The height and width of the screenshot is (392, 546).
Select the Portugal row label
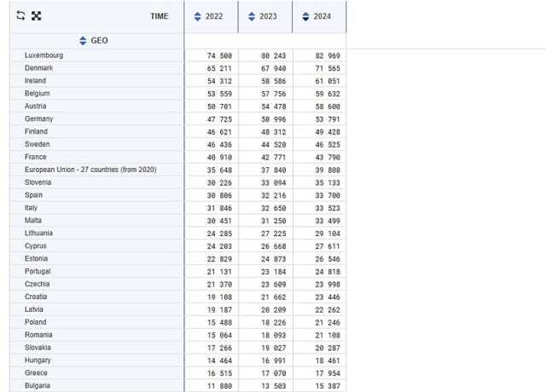39,272
